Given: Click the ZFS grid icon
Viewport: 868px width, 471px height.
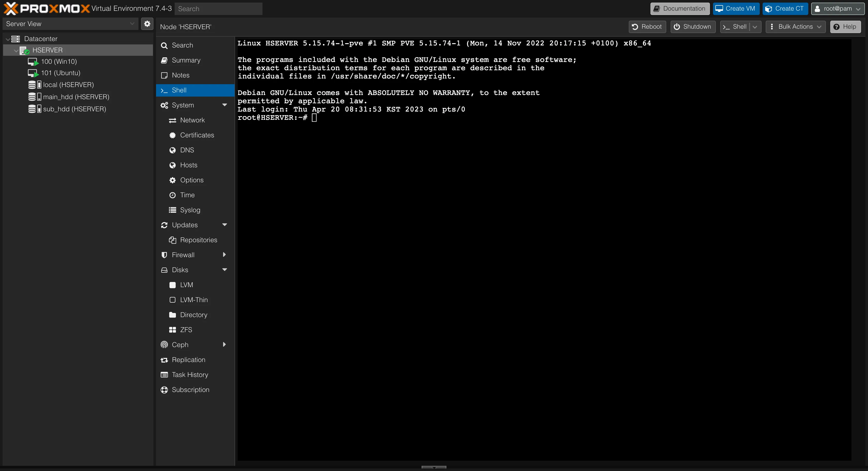Looking at the screenshot, I should (x=173, y=330).
